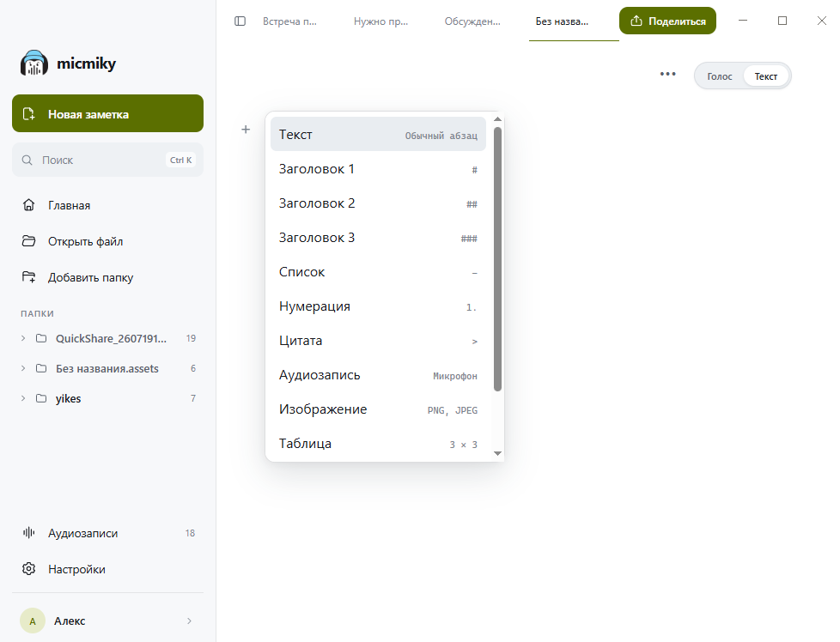Click Добавить папку

[107, 277]
